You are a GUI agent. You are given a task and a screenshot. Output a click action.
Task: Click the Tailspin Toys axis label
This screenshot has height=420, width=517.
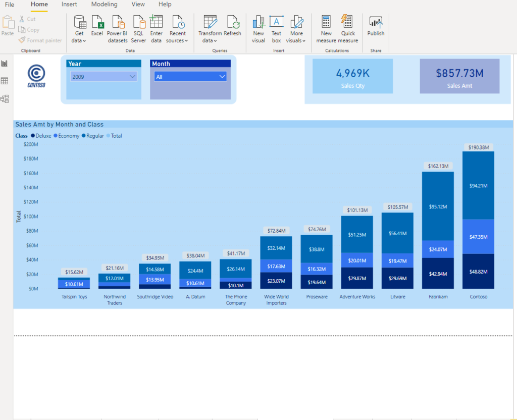[74, 297]
